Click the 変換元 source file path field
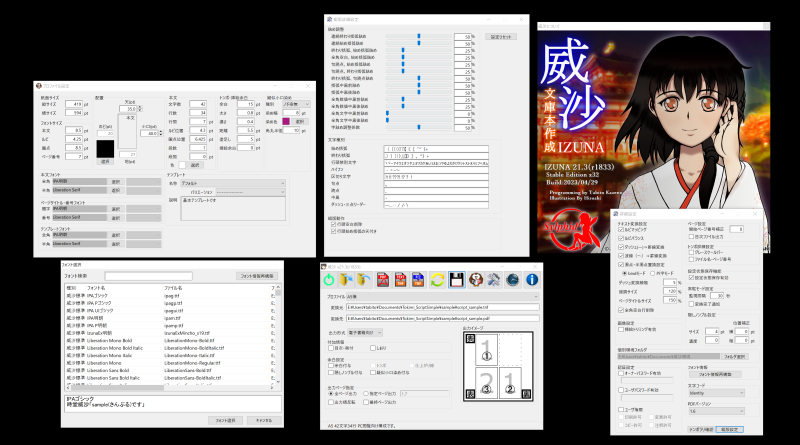This screenshot has width=800, height=445. (x=442, y=307)
